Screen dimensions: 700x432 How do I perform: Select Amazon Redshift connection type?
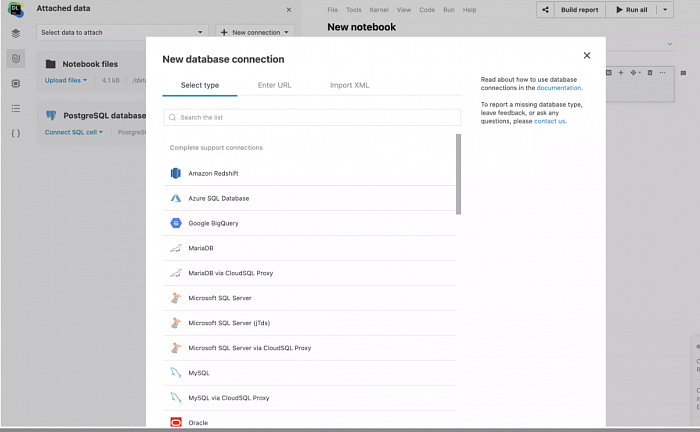(309, 173)
